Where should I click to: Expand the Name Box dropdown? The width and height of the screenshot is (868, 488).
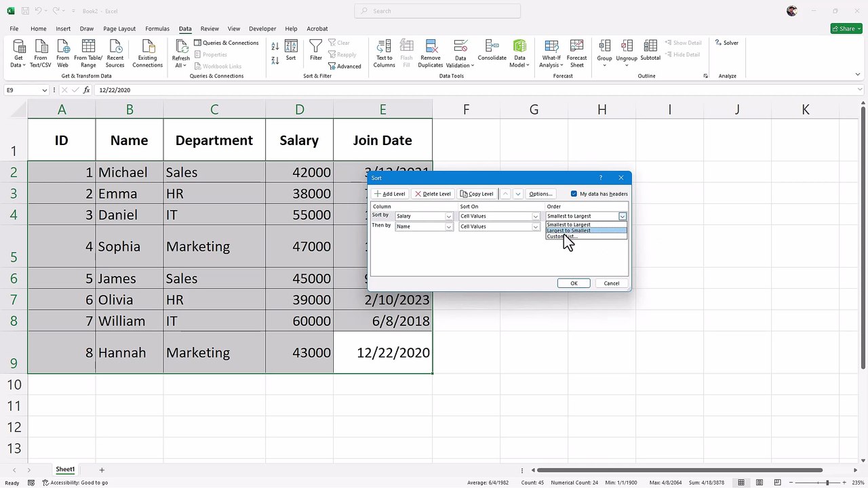[x=45, y=90]
